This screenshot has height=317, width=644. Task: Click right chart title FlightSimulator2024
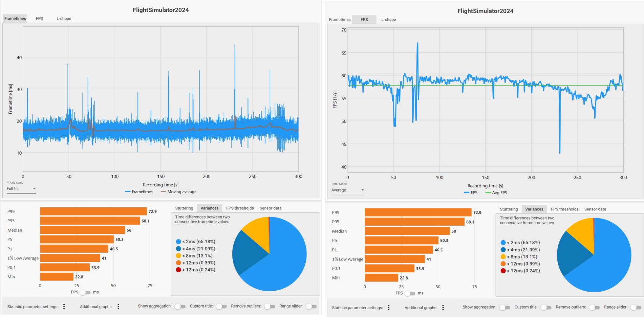click(x=485, y=11)
